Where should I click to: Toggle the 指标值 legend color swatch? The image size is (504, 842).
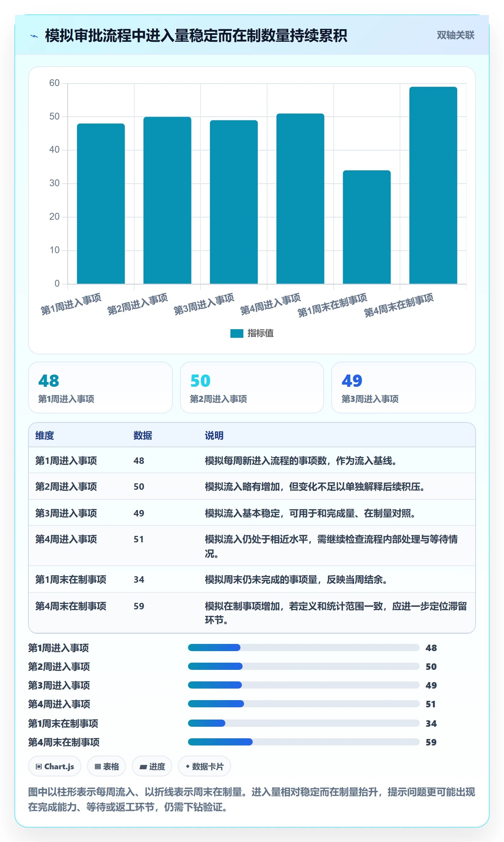pyautogui.click(x=237, y=333)
